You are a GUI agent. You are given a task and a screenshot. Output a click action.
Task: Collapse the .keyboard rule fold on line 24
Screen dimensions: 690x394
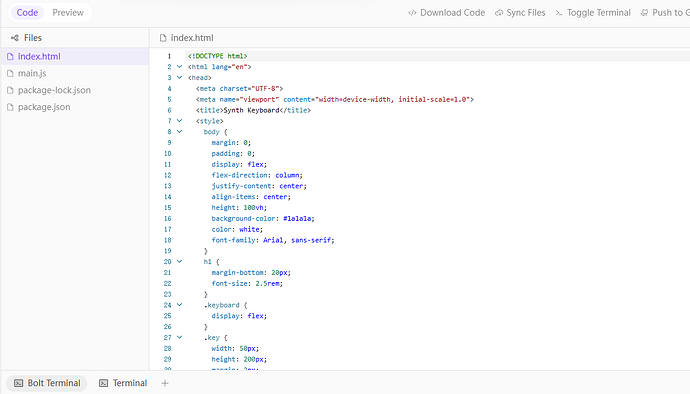(x=180, y=305)
